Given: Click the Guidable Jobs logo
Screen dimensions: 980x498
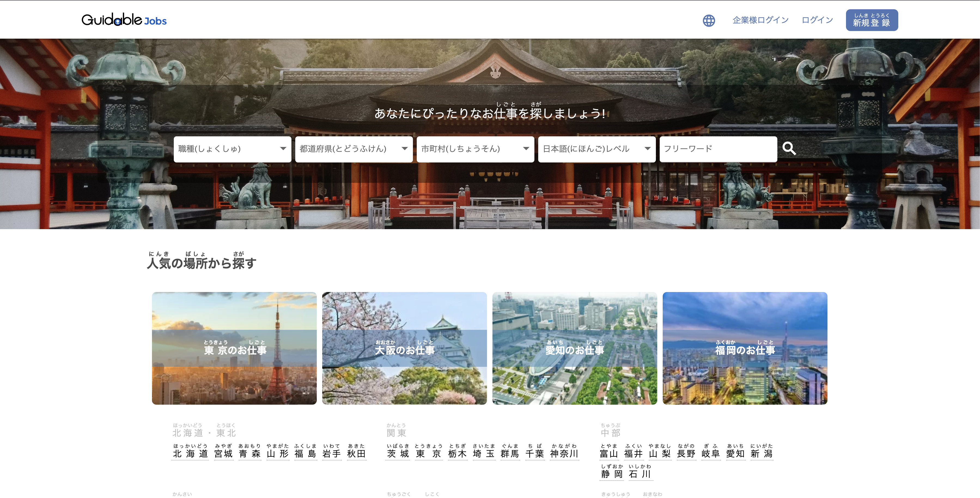Looking at the screenshot, I should coord(124,20).
